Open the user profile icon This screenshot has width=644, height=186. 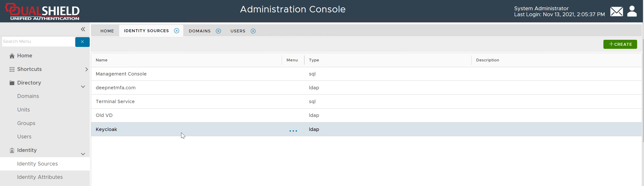coord(632,11)
